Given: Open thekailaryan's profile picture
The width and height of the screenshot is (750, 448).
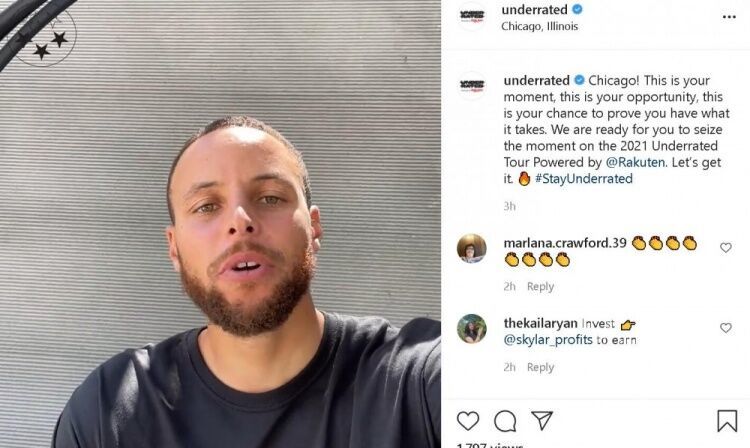Looking at the screenshot, I should (472, 328).
